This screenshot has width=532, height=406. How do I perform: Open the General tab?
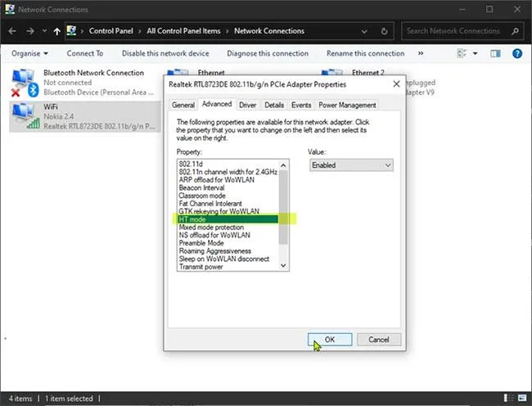(x=183, y=105)
